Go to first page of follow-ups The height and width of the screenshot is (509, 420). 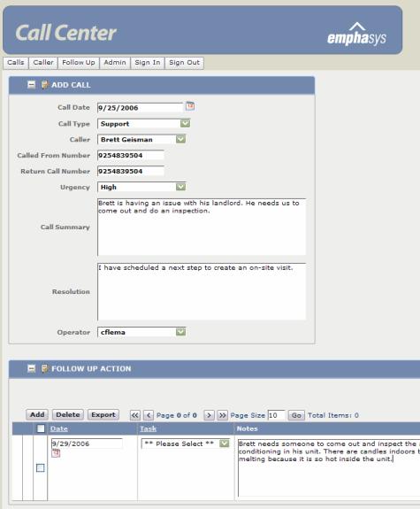(135, 415)
